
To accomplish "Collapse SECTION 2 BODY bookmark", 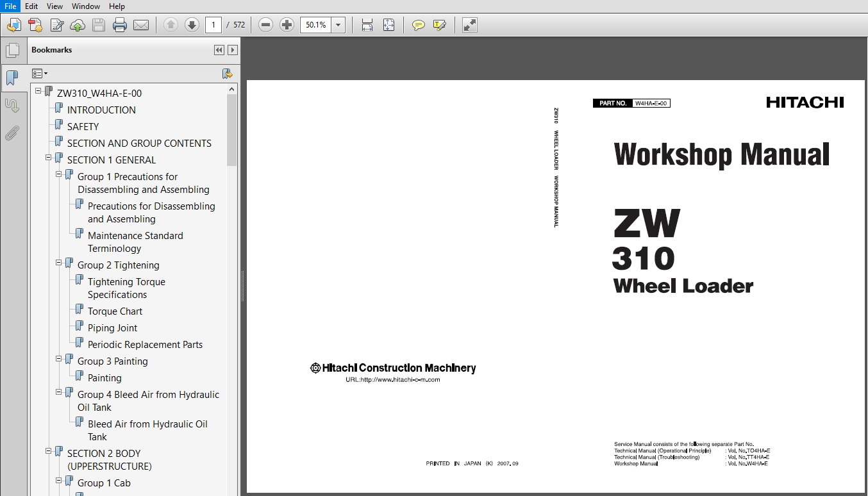I will (49, 451).
